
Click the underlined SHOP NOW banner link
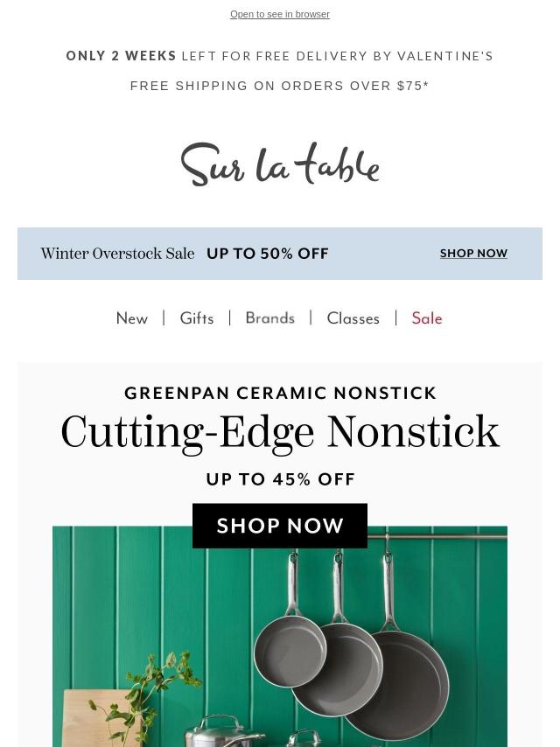coord(473,254)
